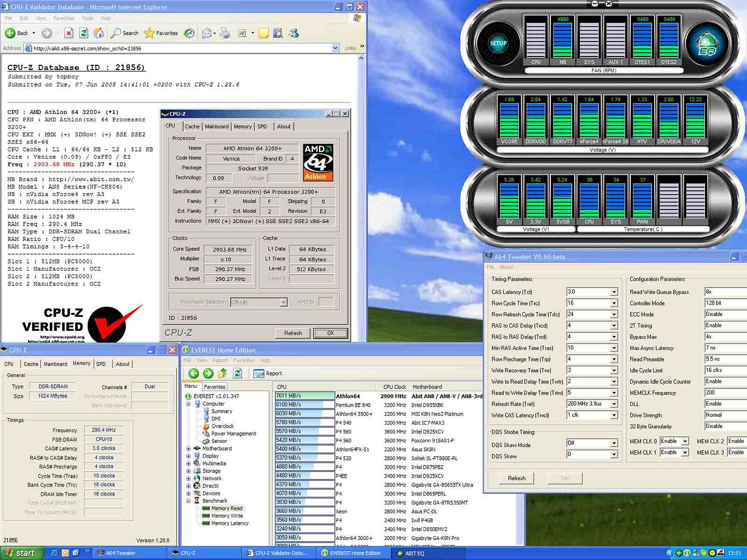Image resolution: width=747 pixels, height=560 pixels.
Task: Open the About menu in A64 Tweaker
Action: 506,267
